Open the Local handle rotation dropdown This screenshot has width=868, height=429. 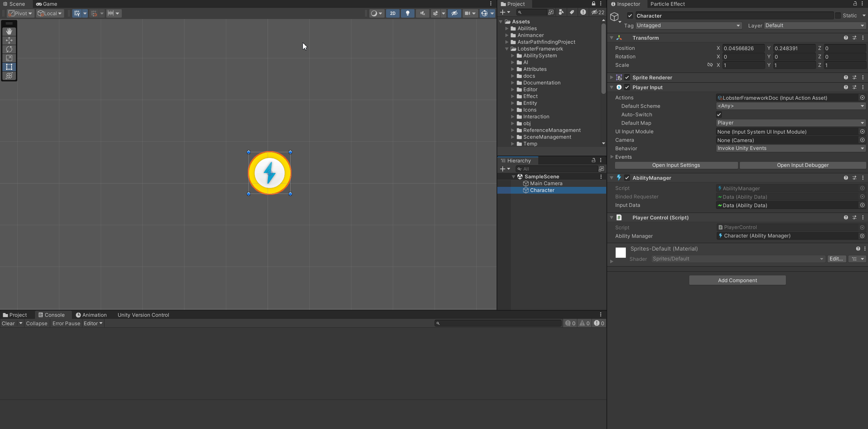(50, 13)
